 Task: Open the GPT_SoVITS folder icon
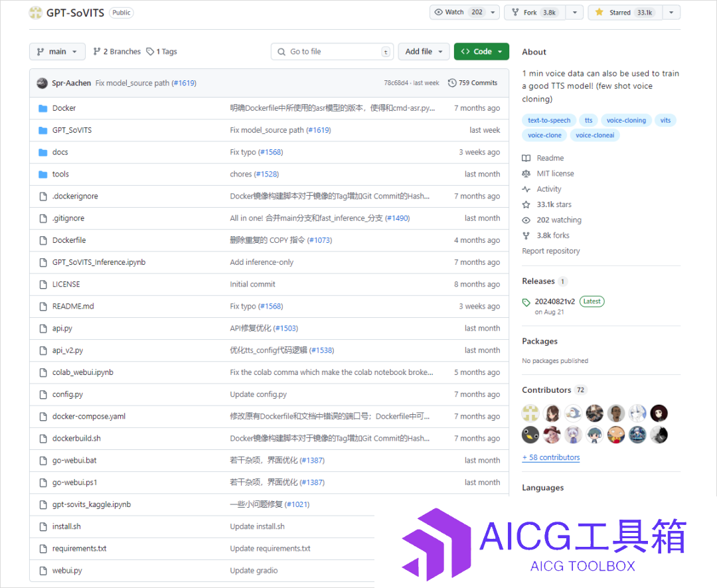click(43, 130)
